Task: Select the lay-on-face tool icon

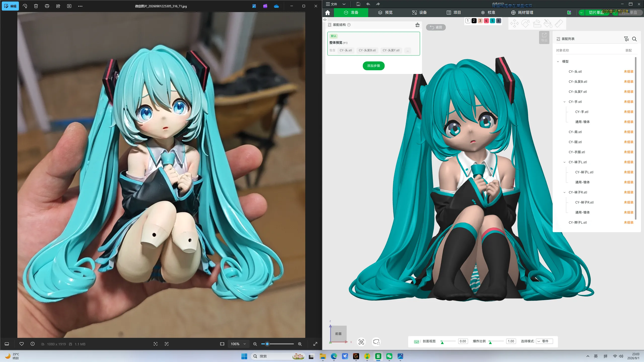Action: 537,24
